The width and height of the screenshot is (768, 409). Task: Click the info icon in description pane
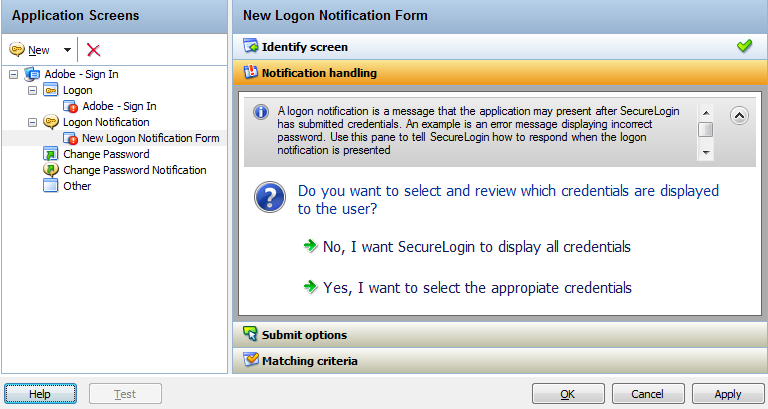point(261,111)
